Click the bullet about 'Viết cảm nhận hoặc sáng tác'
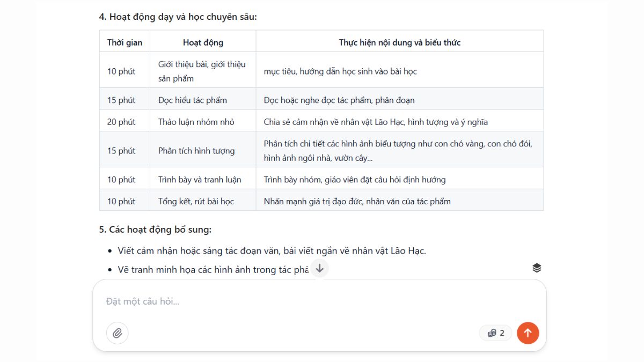Image resolution: width=644 pixels, height=362 pixels. click(x=272, y=250)
